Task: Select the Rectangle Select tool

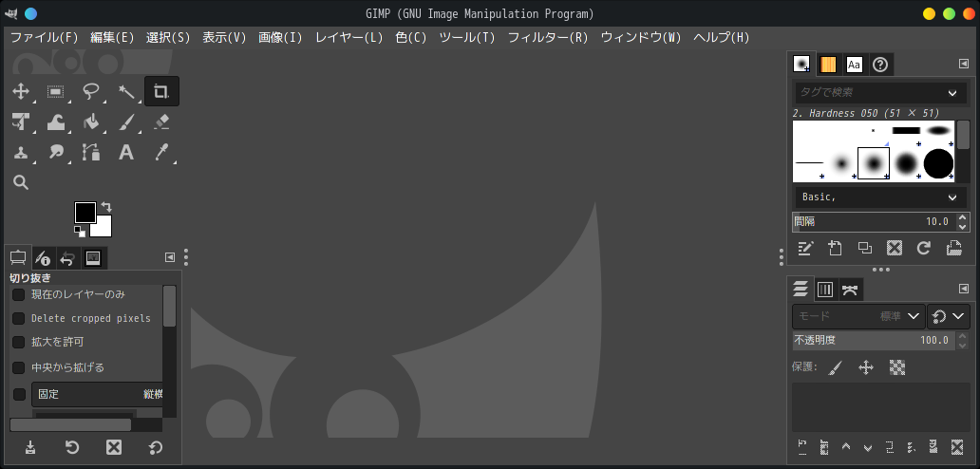Action: pyautogui.click(x=56, y=92)
